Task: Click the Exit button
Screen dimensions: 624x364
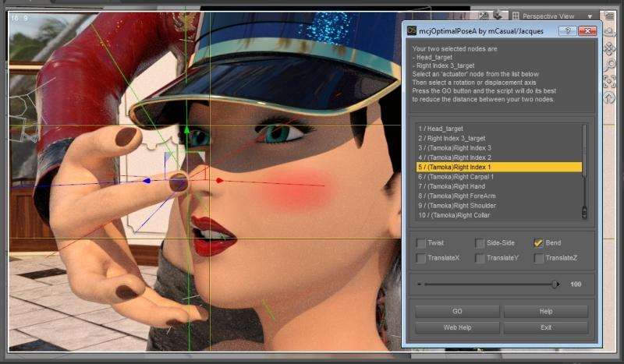Action: click(x=545, y=327)
